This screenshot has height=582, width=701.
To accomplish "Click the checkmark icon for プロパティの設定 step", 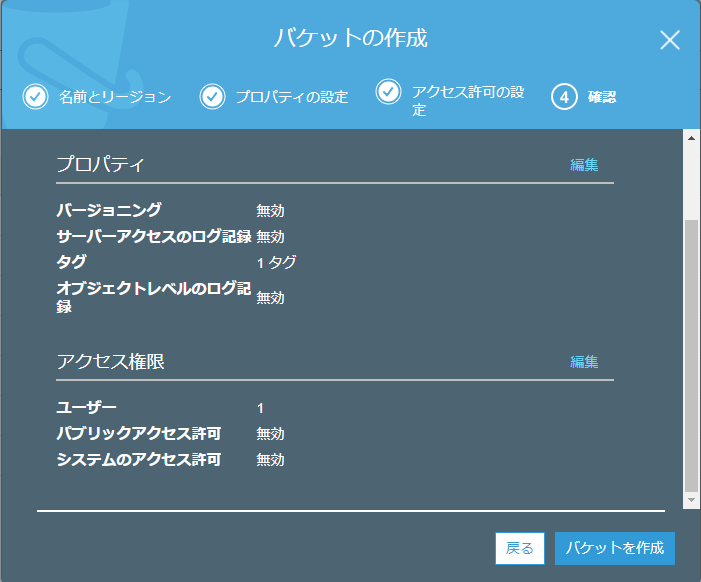I will click(x=212, y=97).
